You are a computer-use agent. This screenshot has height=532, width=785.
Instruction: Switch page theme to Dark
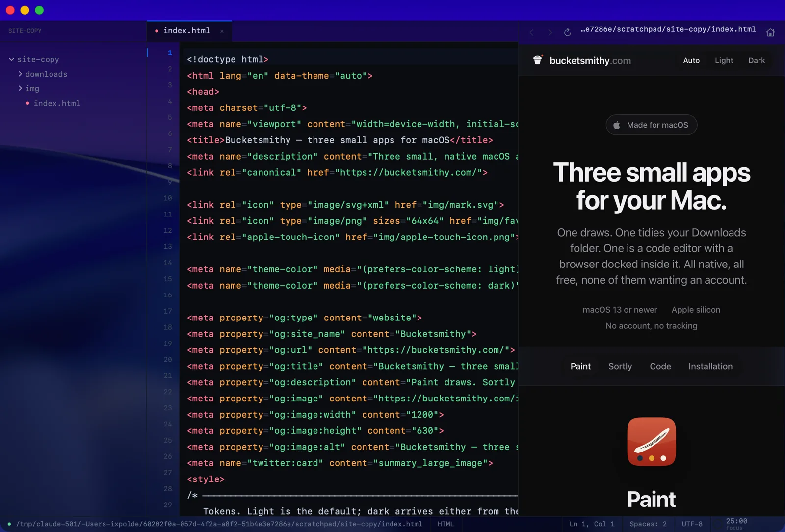(x=757, y=60)
